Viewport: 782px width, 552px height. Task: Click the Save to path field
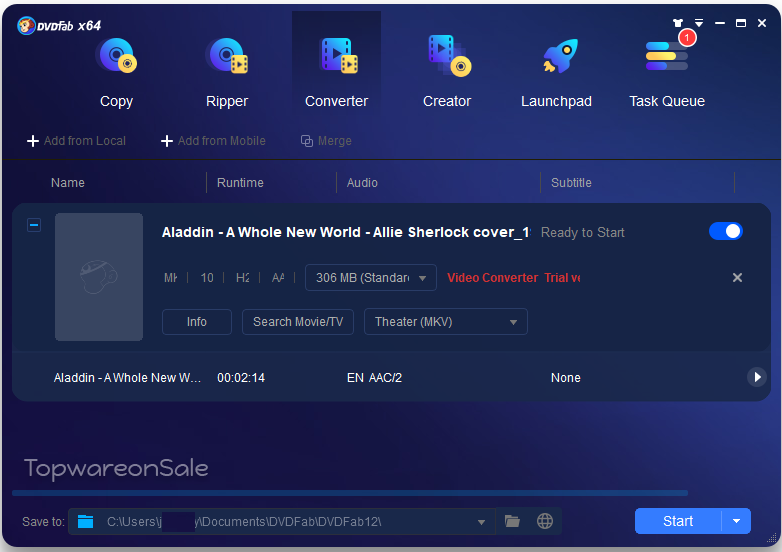(282, 522)
